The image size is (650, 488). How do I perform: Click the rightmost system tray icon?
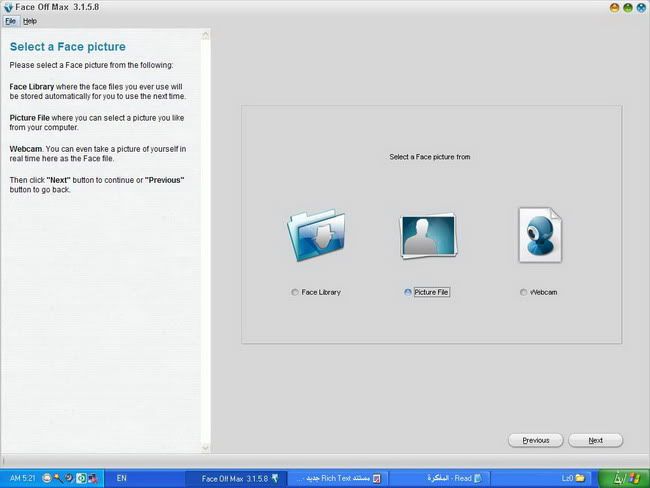click(x=93, y=478)
